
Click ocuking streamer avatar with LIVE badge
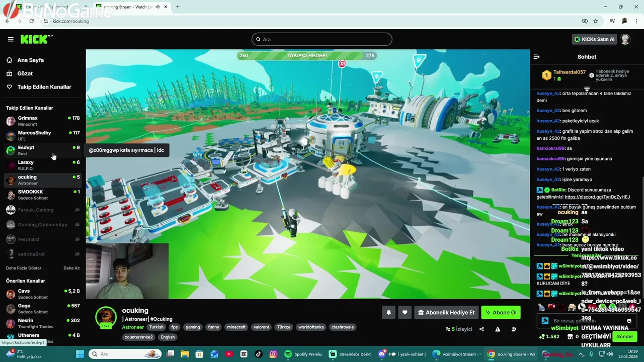106,317
